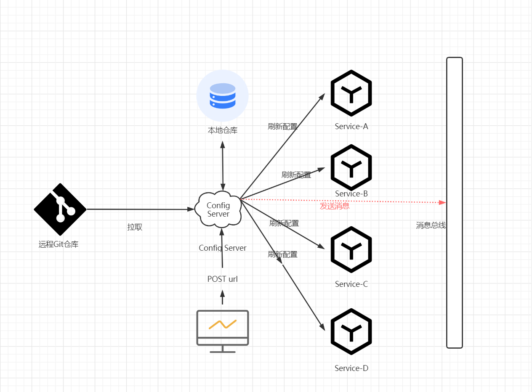Select the tall message bus rectangle
The image size is (532, 392).
click(455, 203)
